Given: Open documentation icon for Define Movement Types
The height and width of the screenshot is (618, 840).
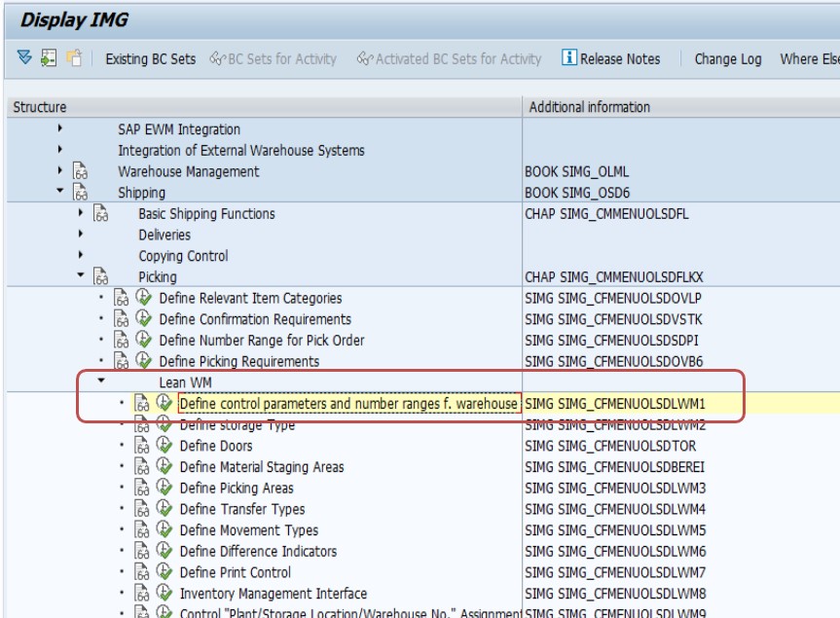Looking at the screenshot, I should click(x=141, y=529).
